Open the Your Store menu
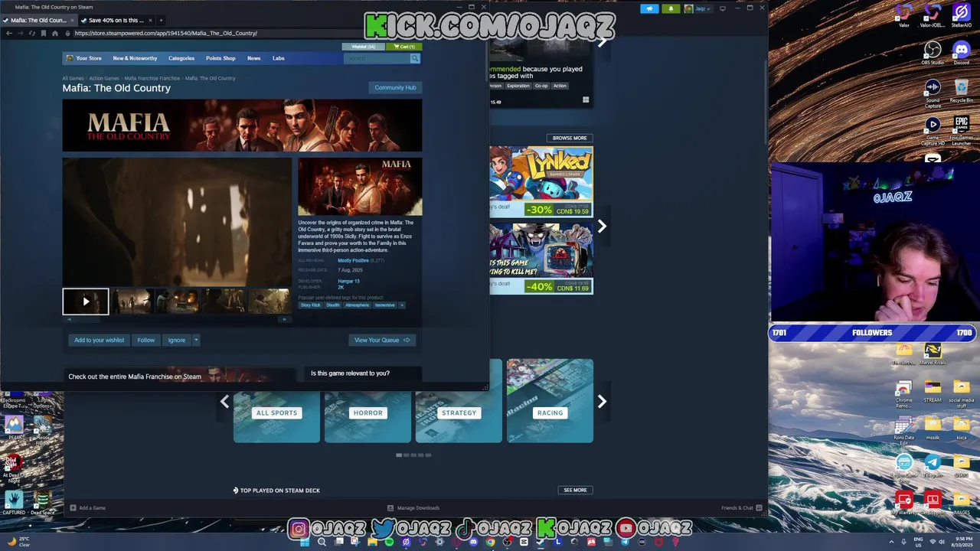Image resolution: width=980 pixels, height=551 pixels. (x=84, y=58)
